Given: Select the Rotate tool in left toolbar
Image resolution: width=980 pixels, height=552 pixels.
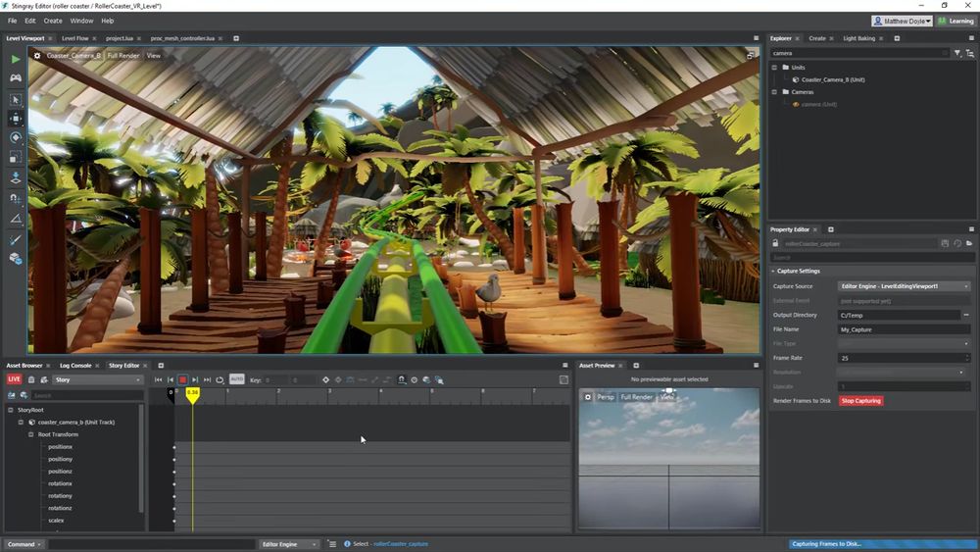Looking at the screenshot, I should click(15, 138).
